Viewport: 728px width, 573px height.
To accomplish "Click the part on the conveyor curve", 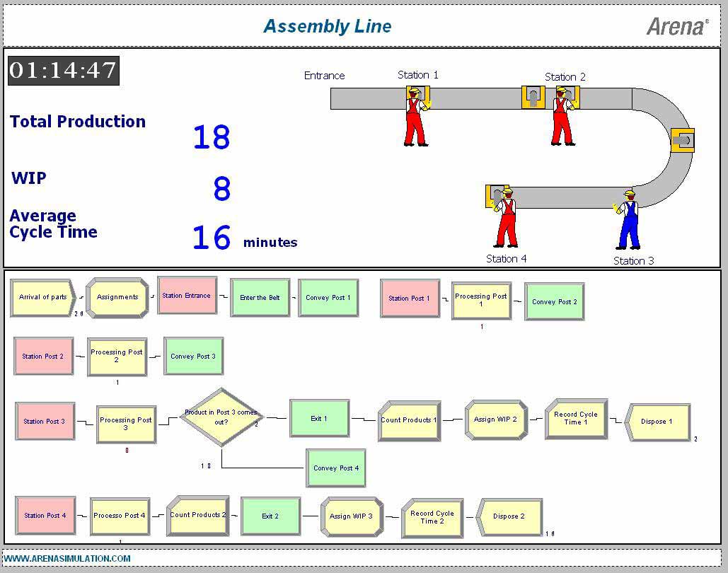I will tap(683, 139).
